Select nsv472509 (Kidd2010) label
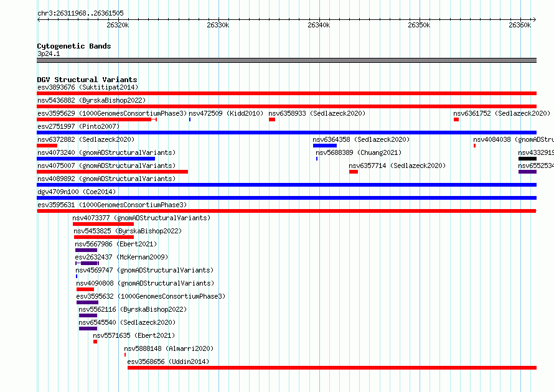The height and width of the screenshot is (392, 554). point(226,113)
